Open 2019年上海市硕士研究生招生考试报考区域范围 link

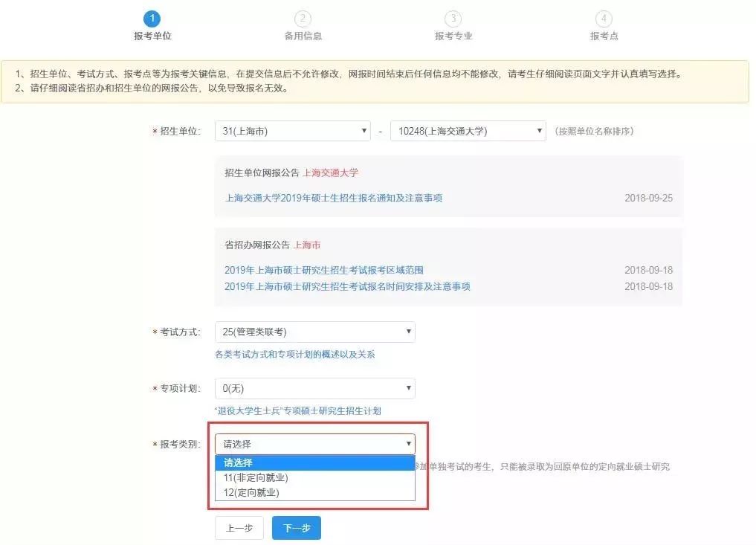(324, 270)
